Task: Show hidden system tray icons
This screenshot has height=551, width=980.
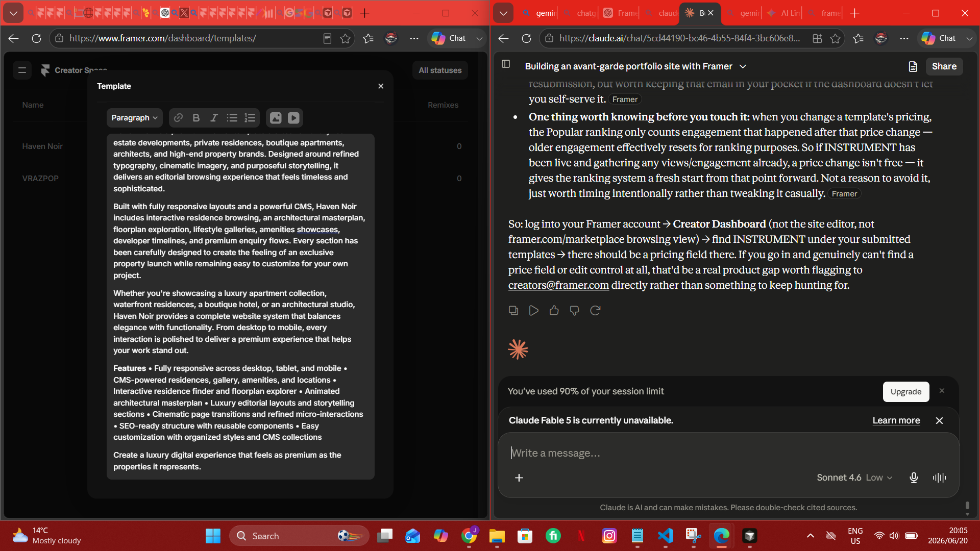Action: [x=810, y=536]
